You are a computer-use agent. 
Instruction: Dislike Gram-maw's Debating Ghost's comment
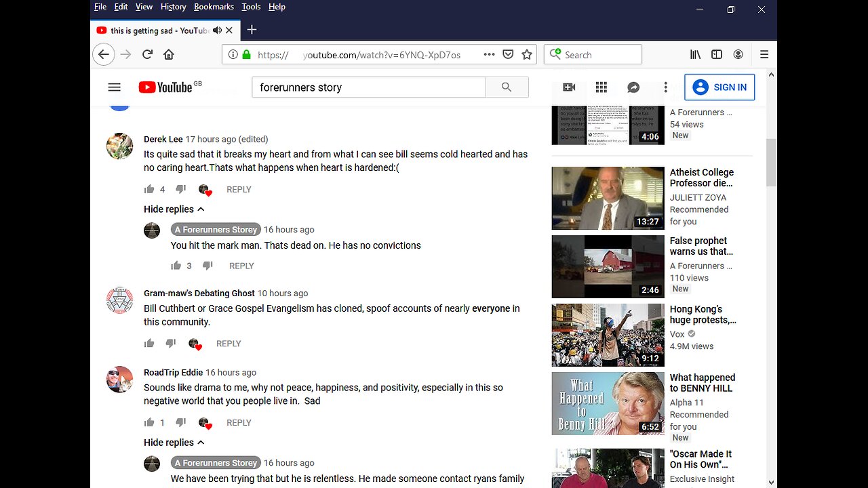point(171,344)
